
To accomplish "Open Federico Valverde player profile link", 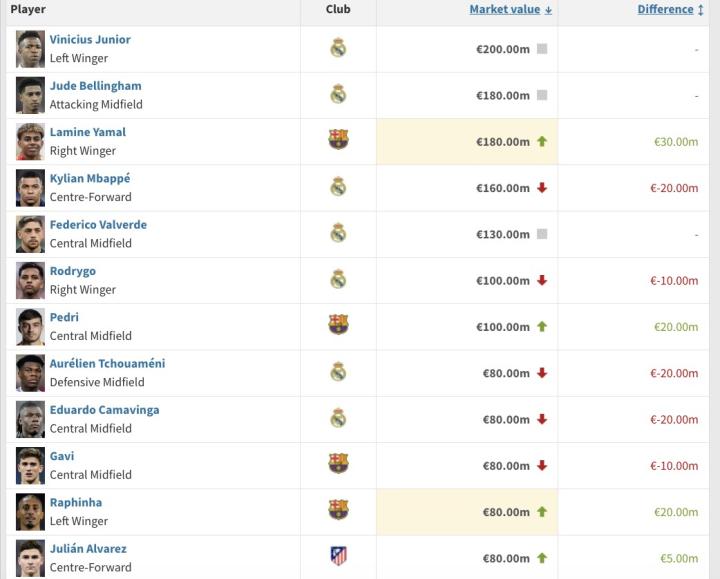I will (x=98, y=225).
